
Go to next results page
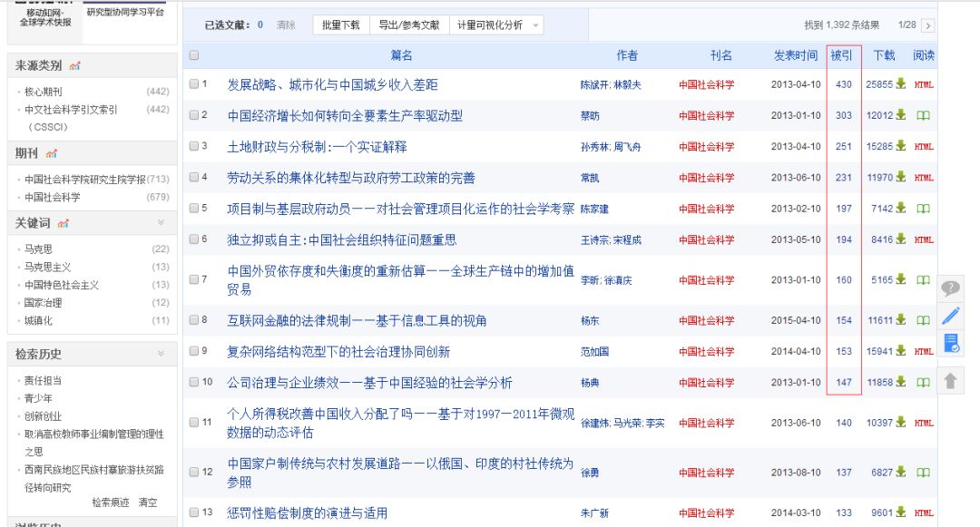pos(929,25)
